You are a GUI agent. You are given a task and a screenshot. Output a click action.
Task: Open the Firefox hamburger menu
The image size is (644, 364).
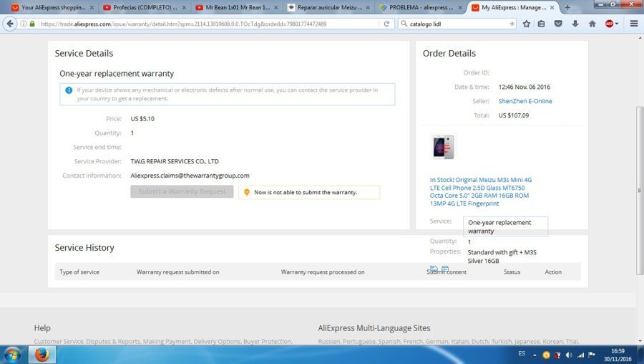pyautogui.click(x=634, y=24)
